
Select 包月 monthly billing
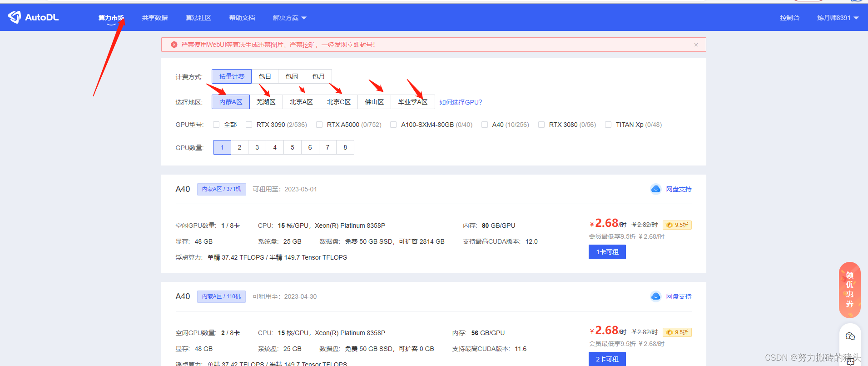(318, 76)
